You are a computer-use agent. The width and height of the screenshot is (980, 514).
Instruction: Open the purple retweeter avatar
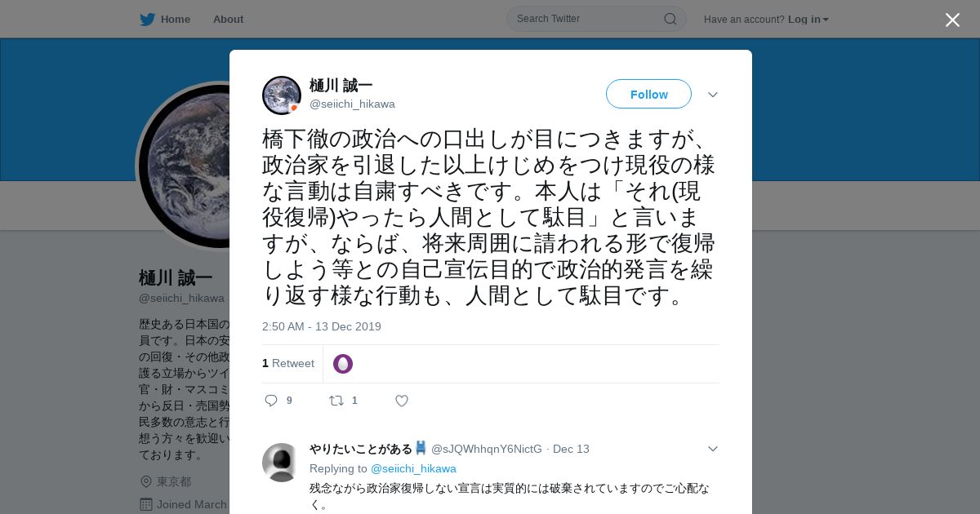343,364
